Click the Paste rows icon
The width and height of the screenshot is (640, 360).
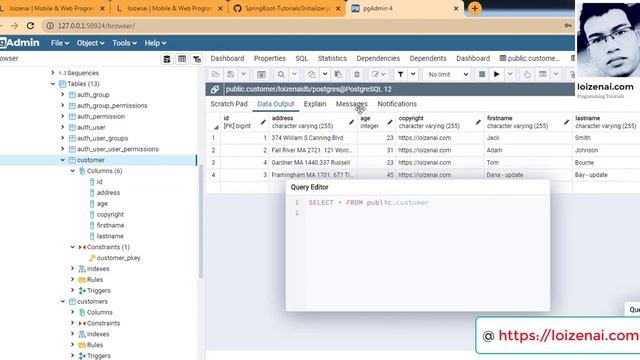tap(338, 74)
